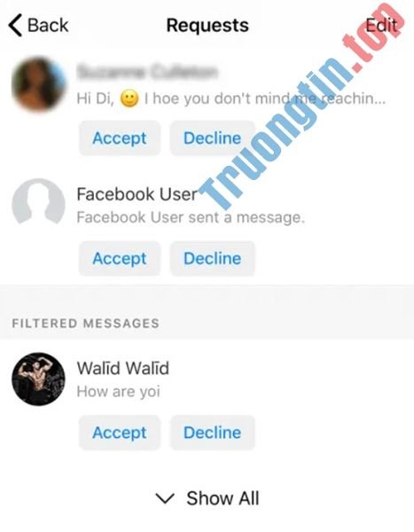
Task: Decline the request saying 'Hi Di'
Action: [213, 138]
